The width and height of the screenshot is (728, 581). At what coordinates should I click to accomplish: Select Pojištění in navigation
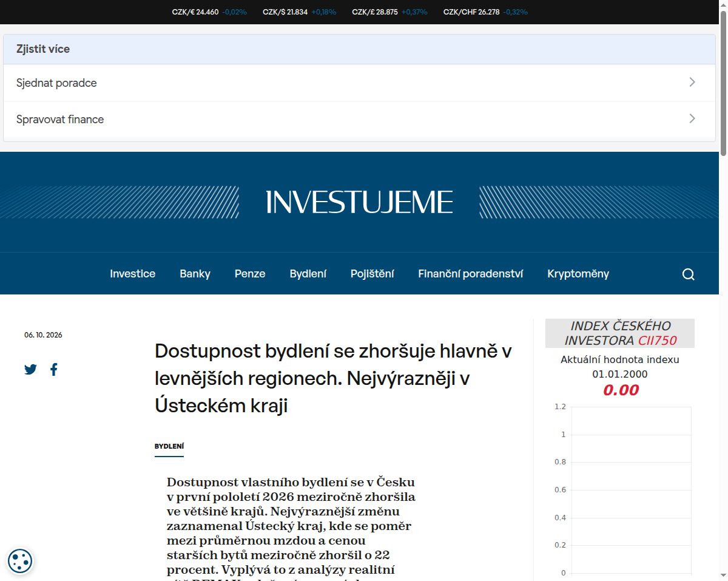(x=372, y=274)
